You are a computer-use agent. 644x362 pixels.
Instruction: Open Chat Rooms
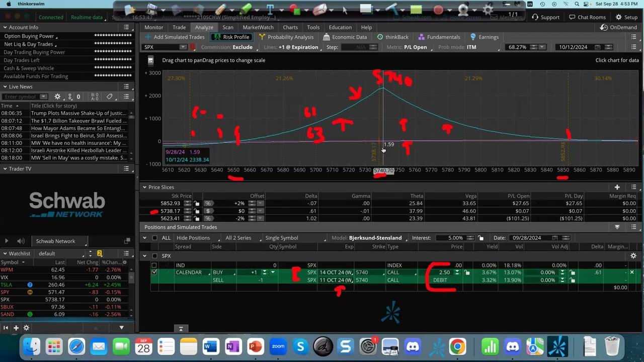click(587, 17)
